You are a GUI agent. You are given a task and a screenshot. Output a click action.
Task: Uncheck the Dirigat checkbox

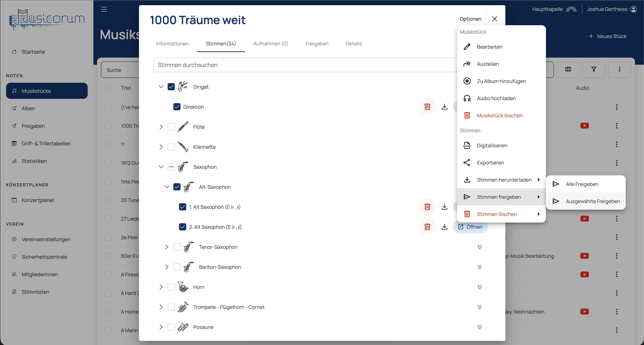click(171, 87)
